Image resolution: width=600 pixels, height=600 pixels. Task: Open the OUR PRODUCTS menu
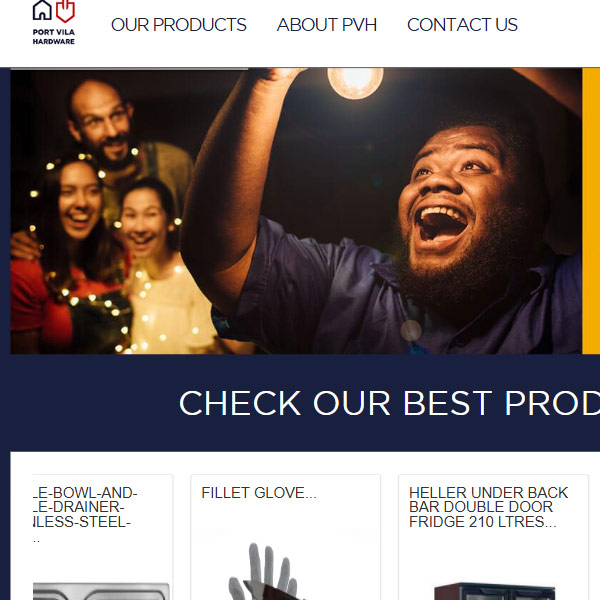(179, 25)
